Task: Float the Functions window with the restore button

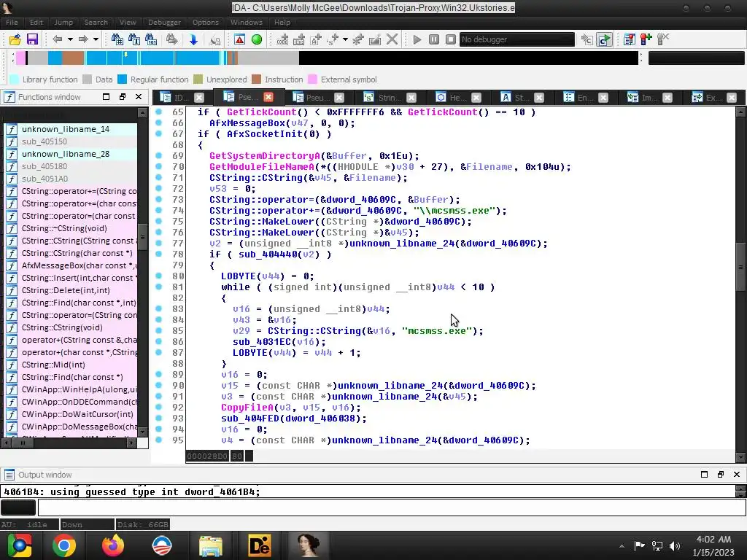Action: (x=123, y=97)
